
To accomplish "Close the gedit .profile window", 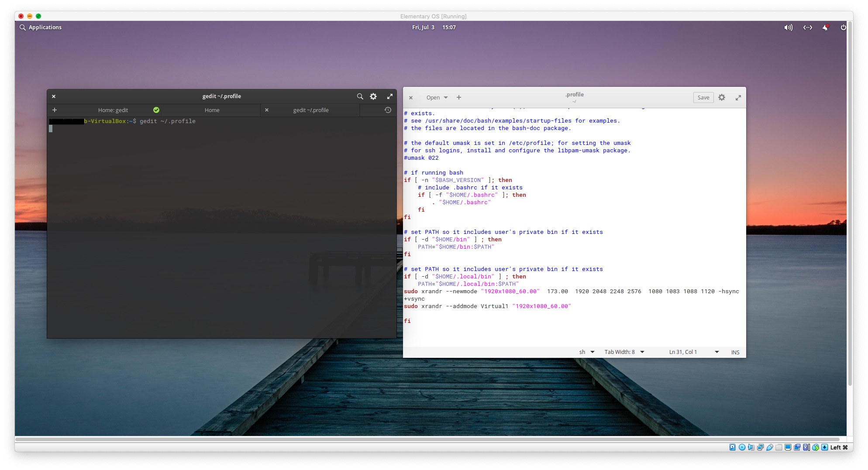I will click(x=411, y=98).
